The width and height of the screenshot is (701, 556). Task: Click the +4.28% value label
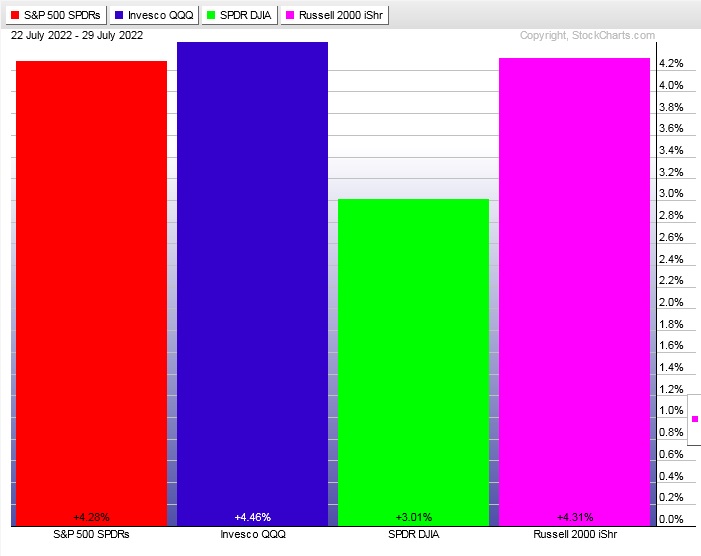[x=92, y=517]
